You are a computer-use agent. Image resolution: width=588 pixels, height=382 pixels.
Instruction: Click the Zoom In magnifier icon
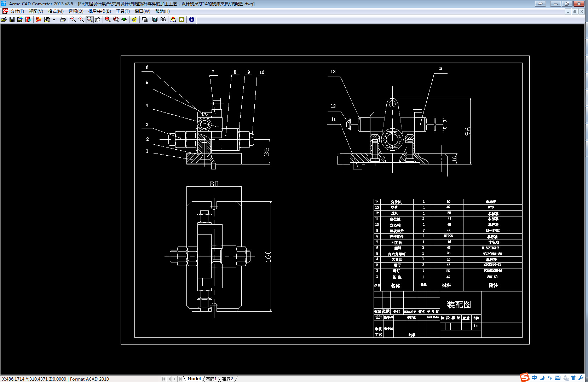[x=81, y=19]
